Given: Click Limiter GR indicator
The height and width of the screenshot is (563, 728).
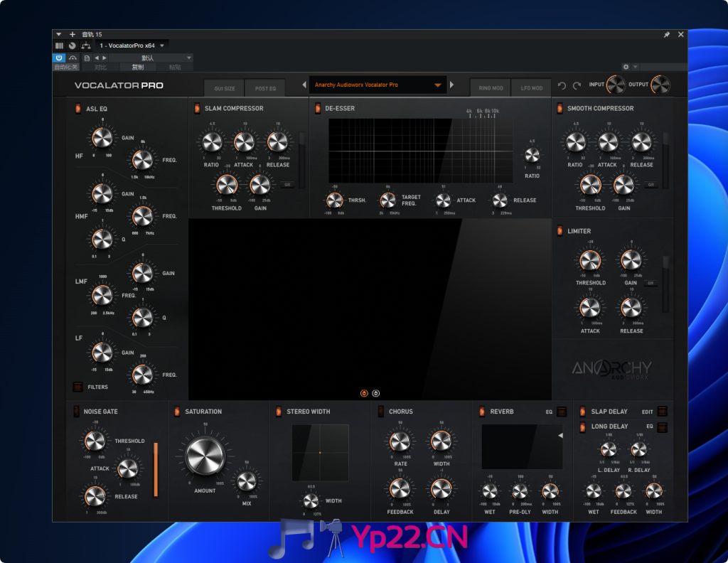Looking at the screenshot, I should point(651,283).
